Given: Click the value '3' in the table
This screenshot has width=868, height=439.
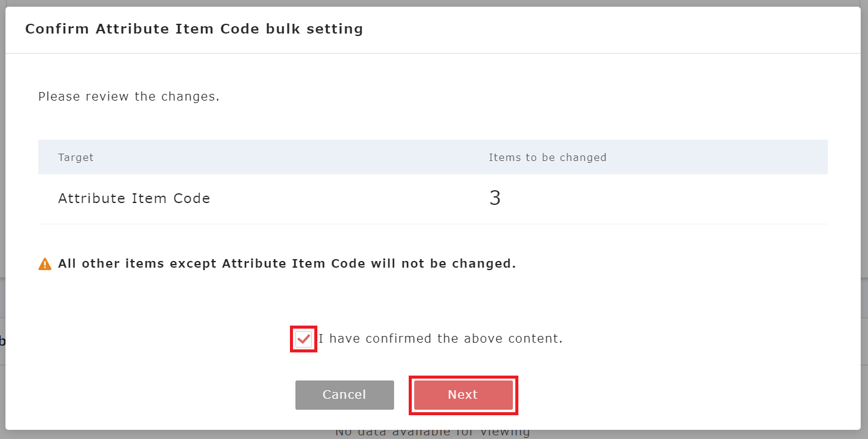Looking at the screenshot, I should click(x=493, y=196).
